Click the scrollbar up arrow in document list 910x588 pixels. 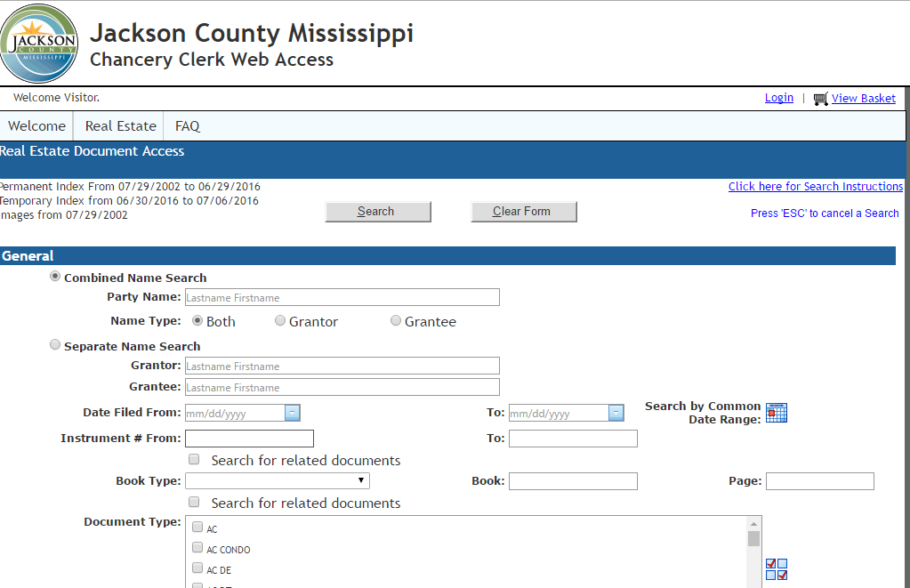[x=754, y=525]
